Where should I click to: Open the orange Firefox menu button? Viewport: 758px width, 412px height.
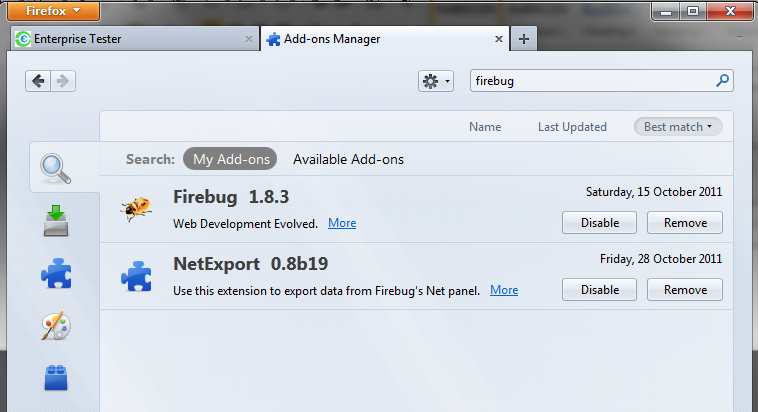tap(49, 11)
